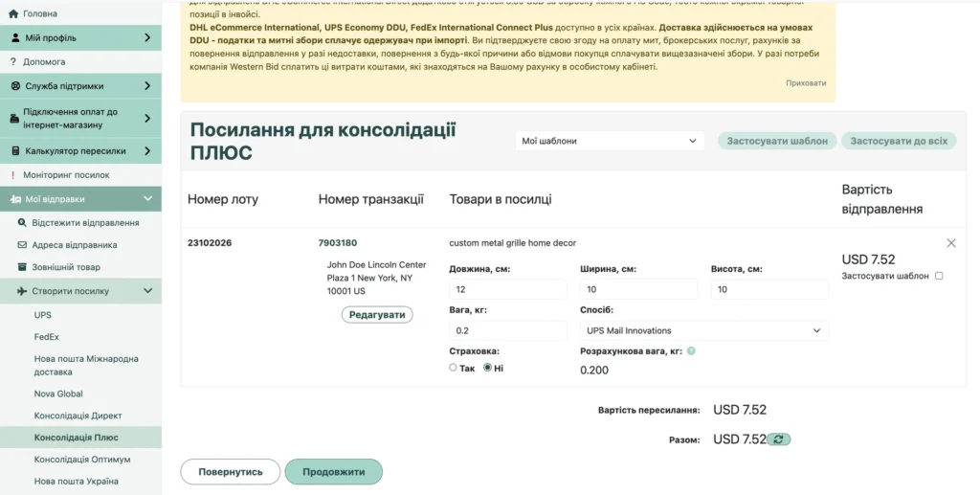The image size is (980, 495).
Task: Click the box icon beside Зовнішній товар
Action: [x=23, y=267]
